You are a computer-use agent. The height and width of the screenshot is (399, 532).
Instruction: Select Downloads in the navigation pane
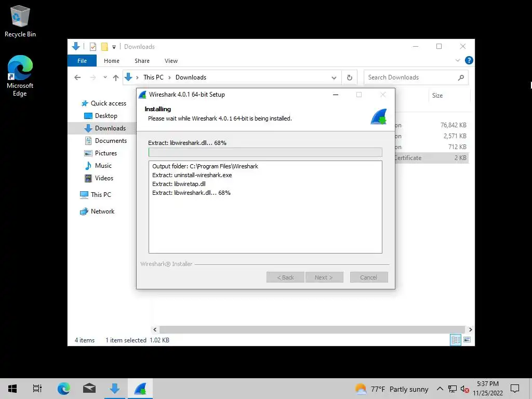coord(105,128)
